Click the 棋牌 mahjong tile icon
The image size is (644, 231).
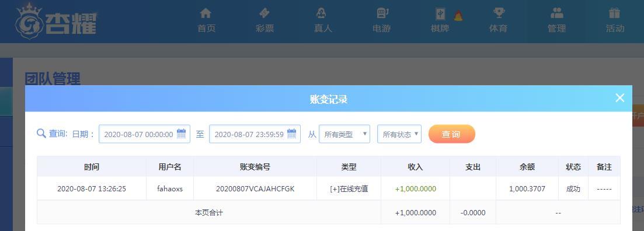point(440,14)
